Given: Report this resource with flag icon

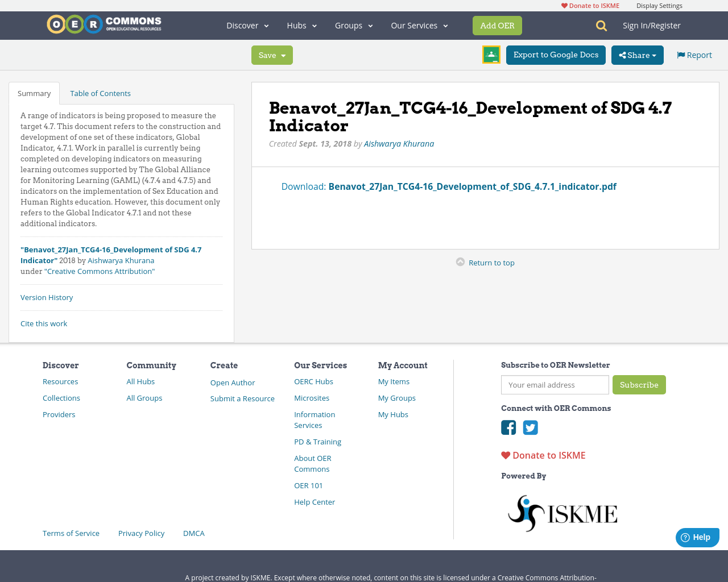Looking at the screenshot, I should 694,55.
